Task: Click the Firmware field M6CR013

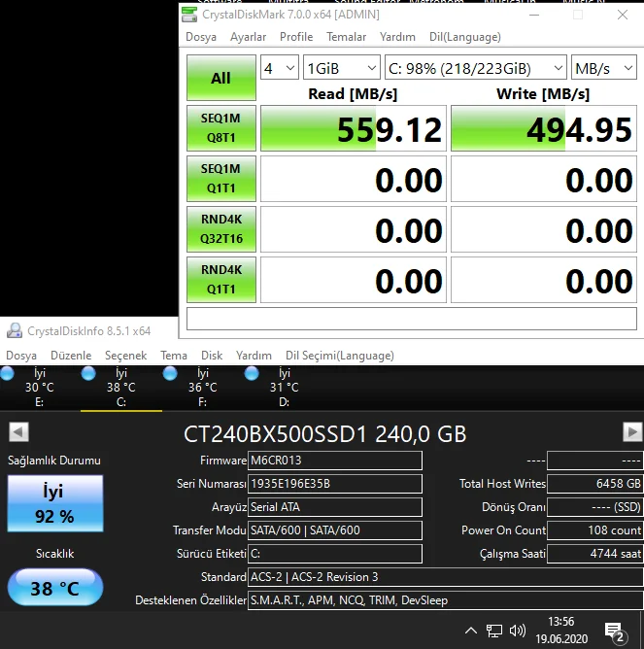Action: (335, 461)
